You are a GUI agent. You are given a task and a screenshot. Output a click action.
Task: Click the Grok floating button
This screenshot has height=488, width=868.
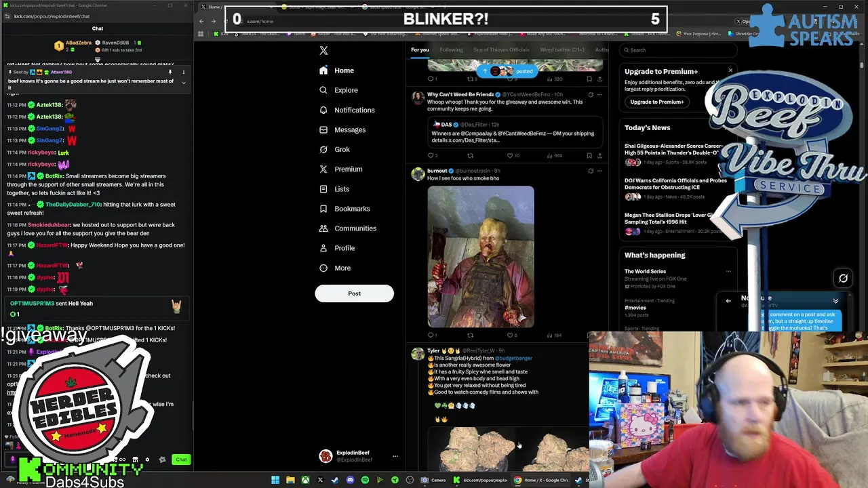843,278
